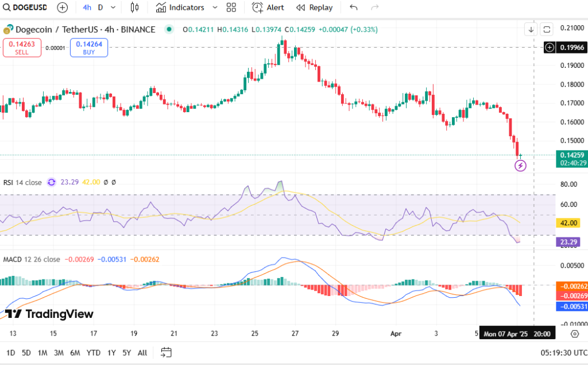Viewport: 588px width, 365px height.
Task: Click the Dogecoin coin logo icon
Action: point(8,29)
